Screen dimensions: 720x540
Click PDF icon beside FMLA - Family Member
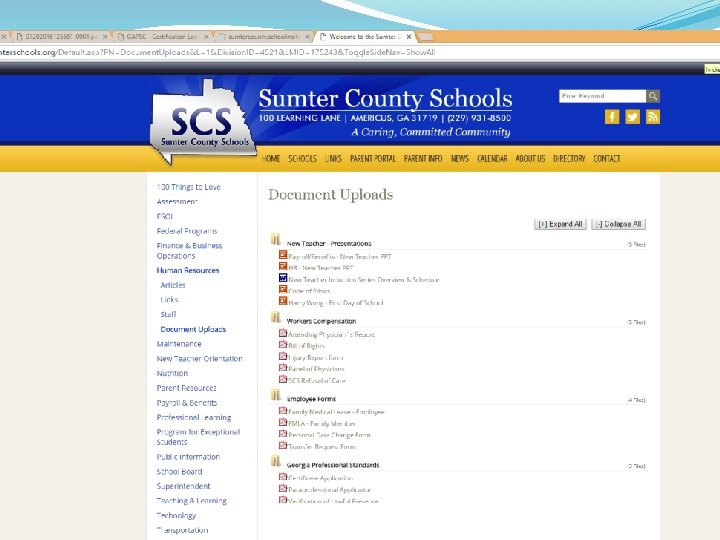(283, 422)
